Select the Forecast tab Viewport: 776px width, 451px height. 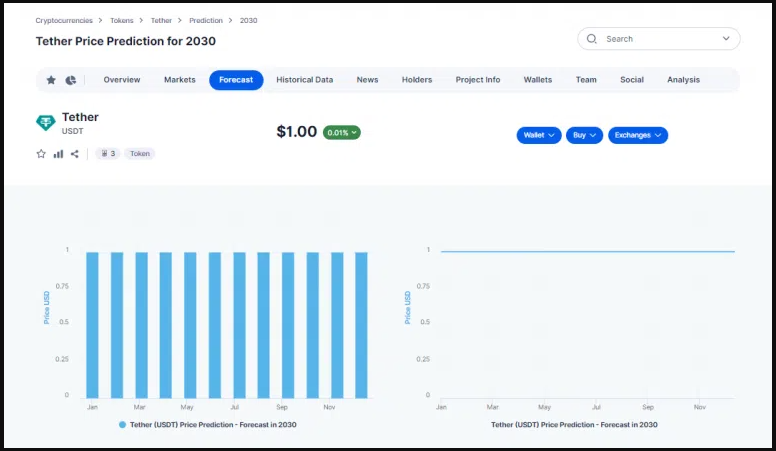point(236,80)
